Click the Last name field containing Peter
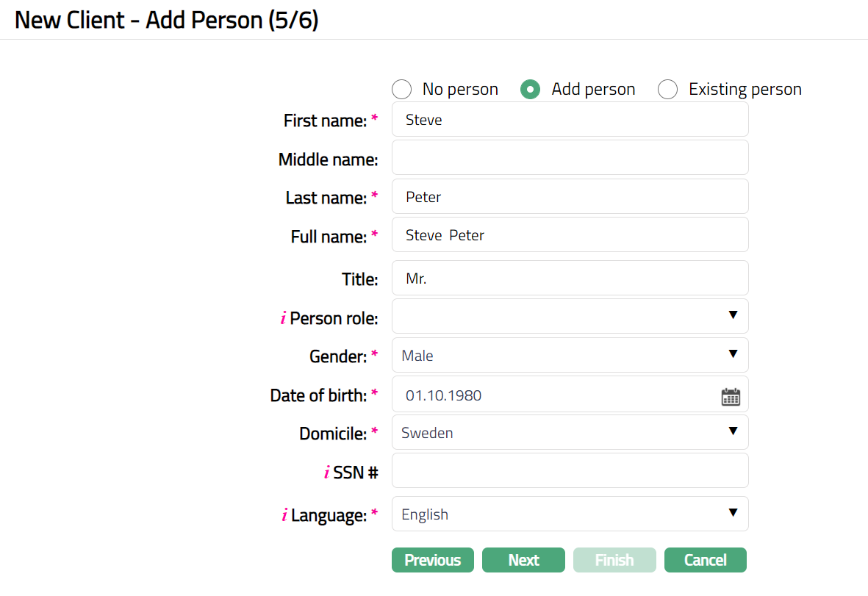This screenshot has width=868, height=596. click(x=570, y=197)
